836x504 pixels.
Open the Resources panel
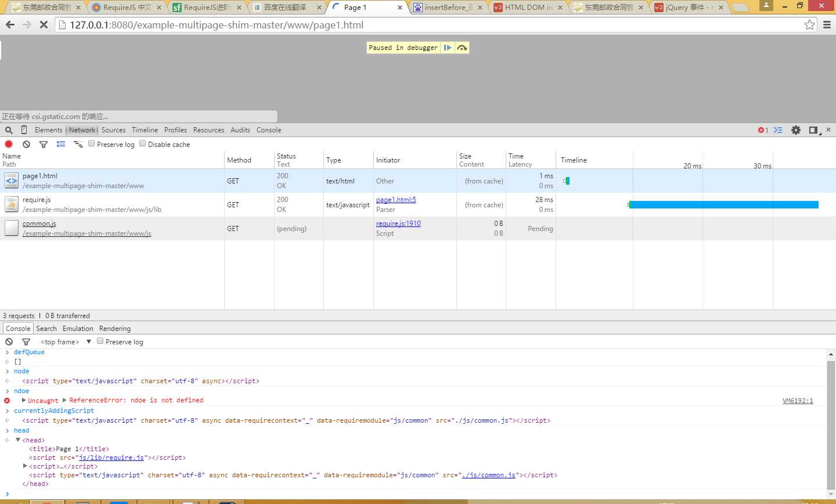click(208, 130)
